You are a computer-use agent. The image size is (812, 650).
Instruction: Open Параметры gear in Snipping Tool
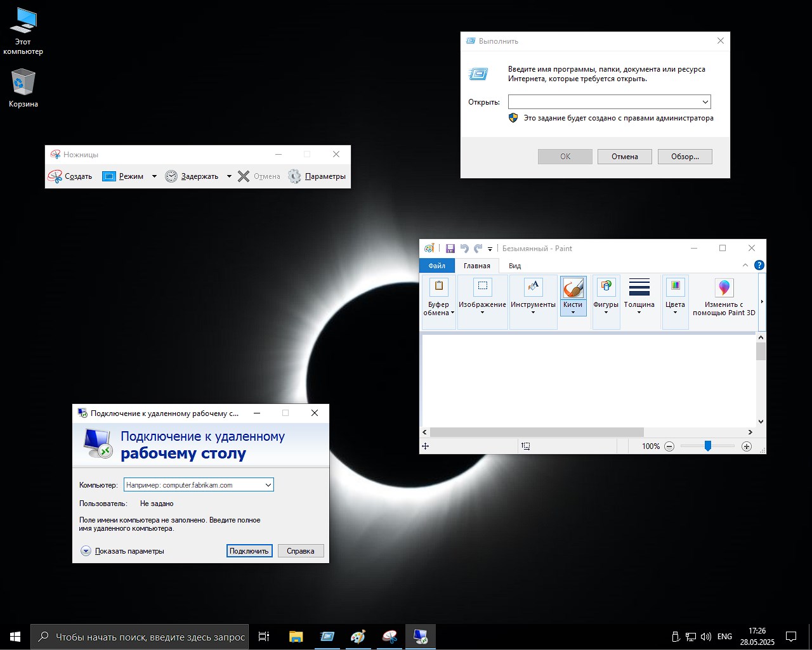[294, 176]
